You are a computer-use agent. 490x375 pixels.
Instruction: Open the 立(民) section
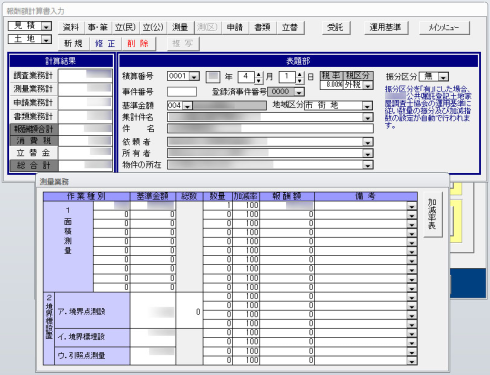pos(125,27)
